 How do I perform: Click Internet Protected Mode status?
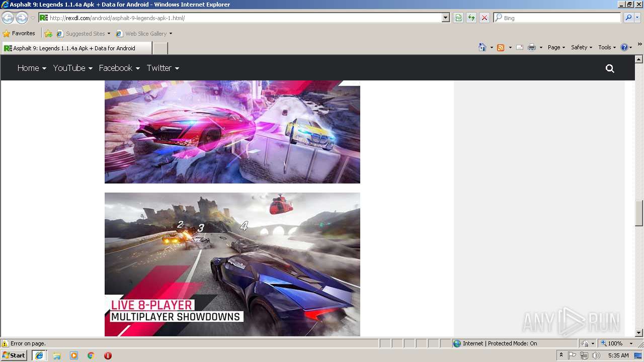click(500, 343)
